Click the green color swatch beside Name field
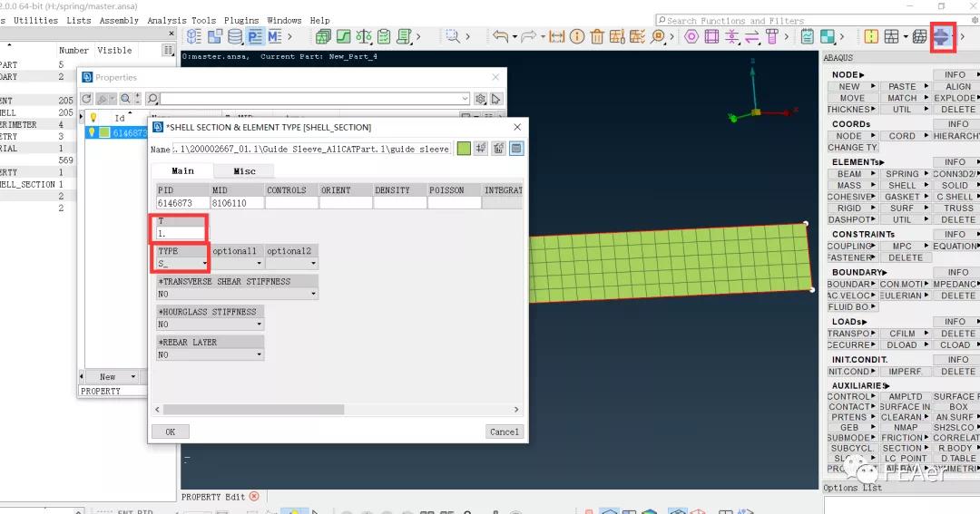This screenshot has height=514, width=980. 463,148
